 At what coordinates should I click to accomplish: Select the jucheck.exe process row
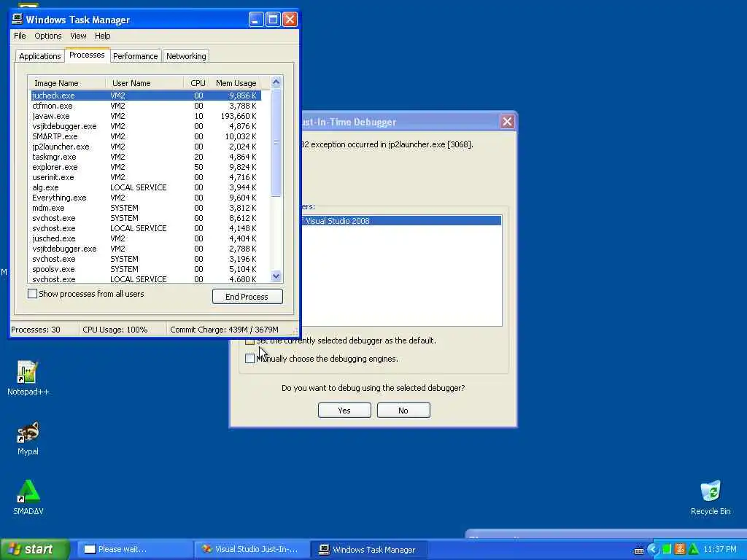145,96
